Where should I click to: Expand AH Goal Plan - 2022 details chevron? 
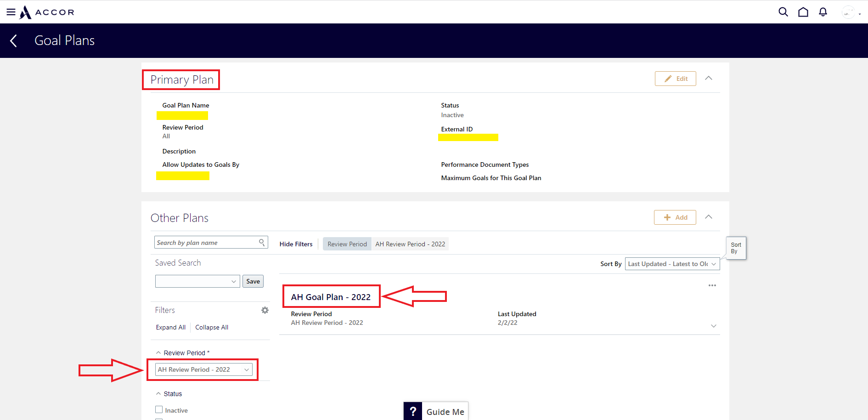(714, 326)
